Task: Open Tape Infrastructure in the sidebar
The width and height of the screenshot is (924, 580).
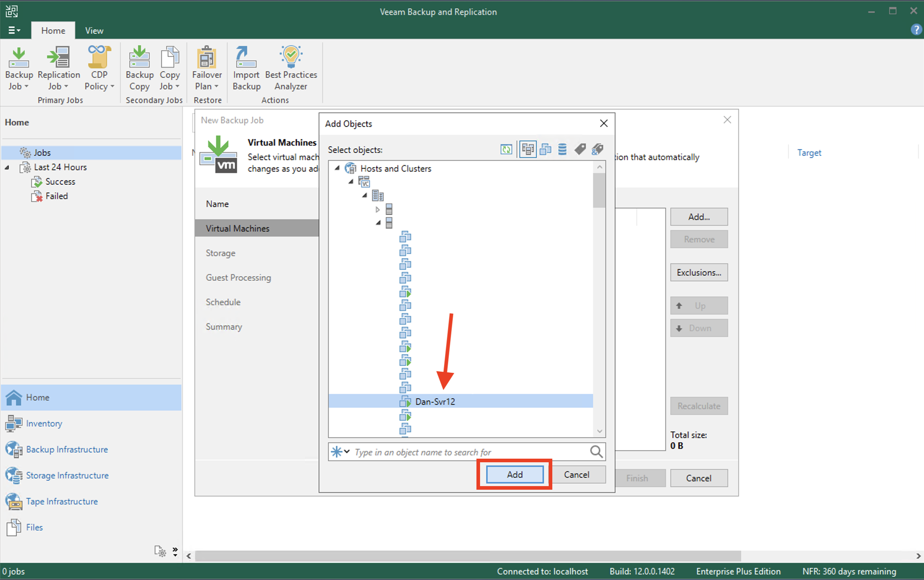Action: coord(91,501)
